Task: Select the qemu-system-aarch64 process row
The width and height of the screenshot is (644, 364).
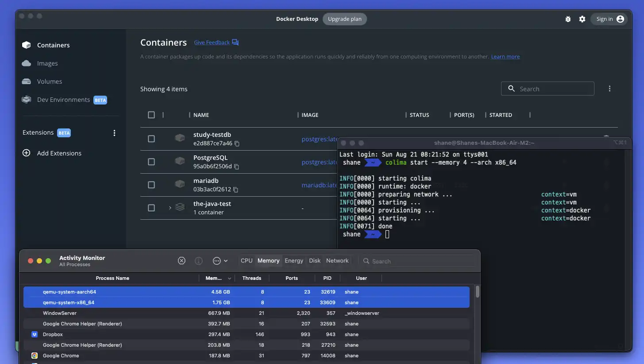Action: [247, 292]
